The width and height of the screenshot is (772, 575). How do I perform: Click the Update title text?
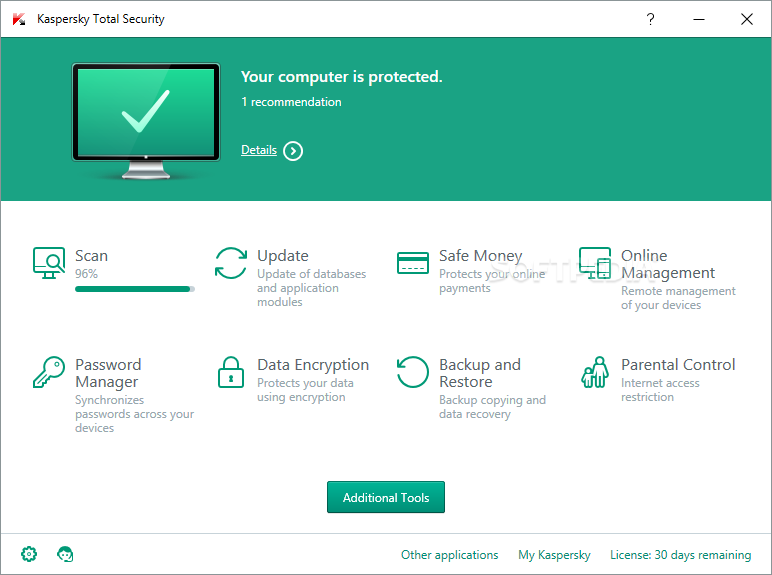coord(283,256)
